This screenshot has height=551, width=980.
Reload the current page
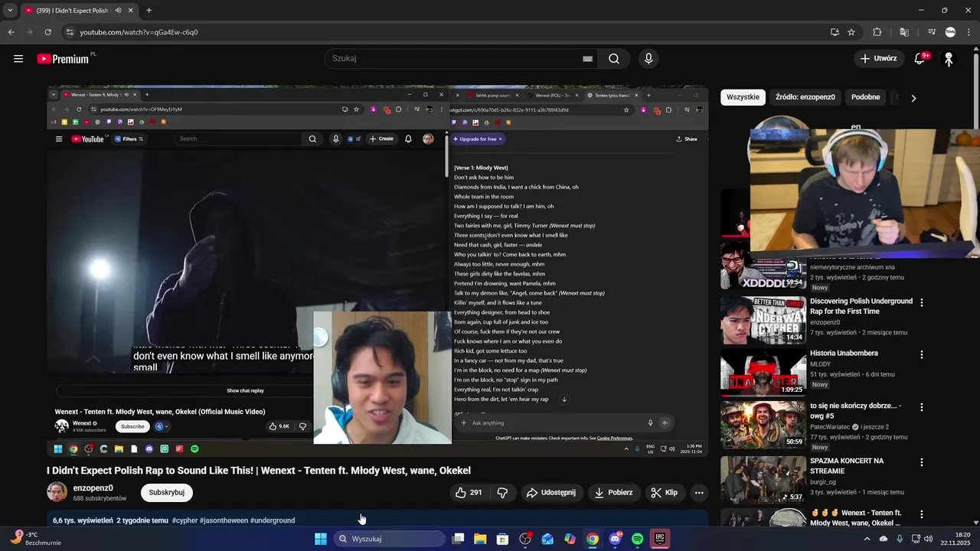pos(47,32)
